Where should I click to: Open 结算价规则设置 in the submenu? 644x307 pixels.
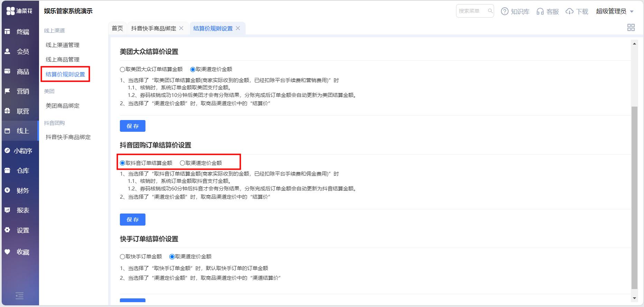click(x=65, y=74)
